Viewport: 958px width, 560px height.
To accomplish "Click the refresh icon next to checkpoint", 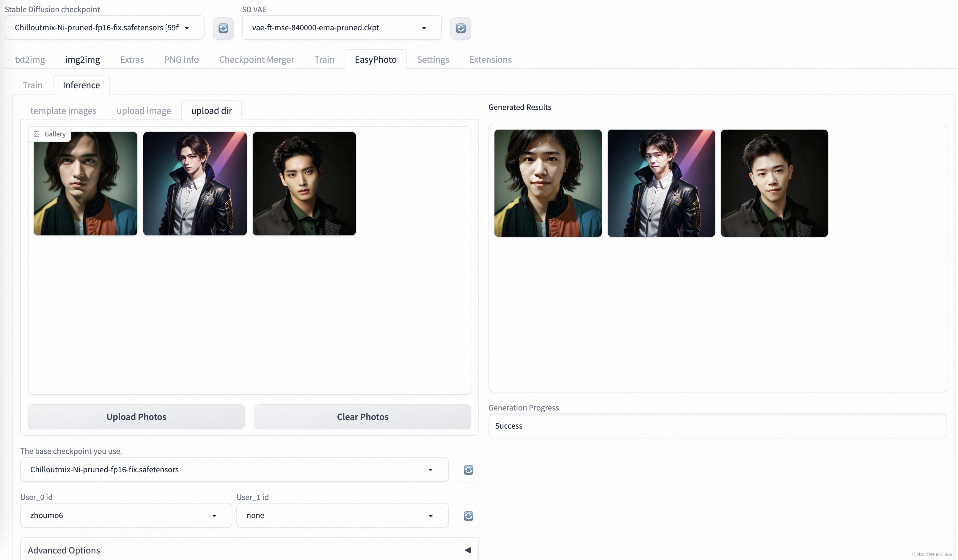I will click(x=223, y=28).
